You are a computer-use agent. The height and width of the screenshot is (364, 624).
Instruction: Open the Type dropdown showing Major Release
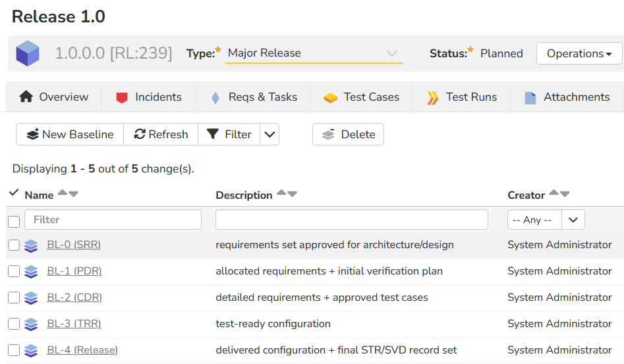(314, 53)
